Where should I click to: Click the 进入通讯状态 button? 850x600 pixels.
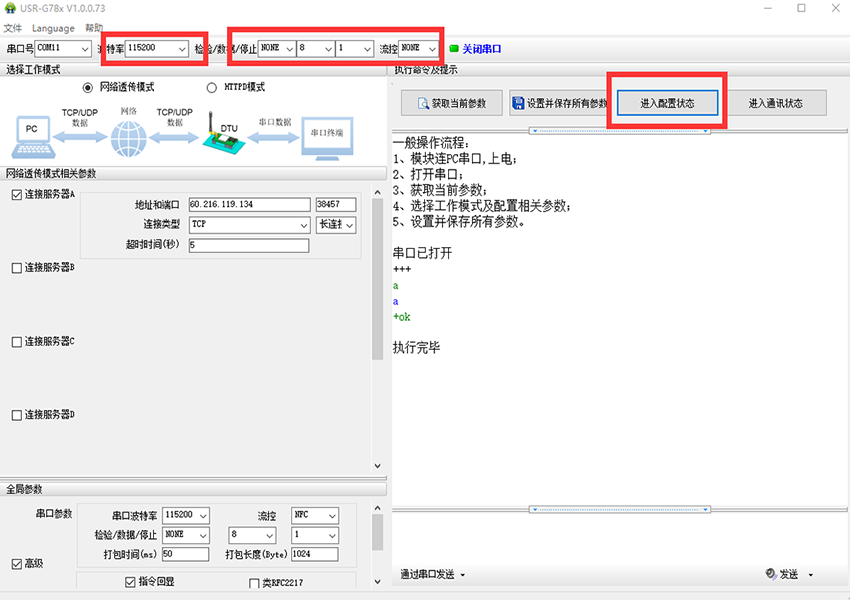[775, 103]
